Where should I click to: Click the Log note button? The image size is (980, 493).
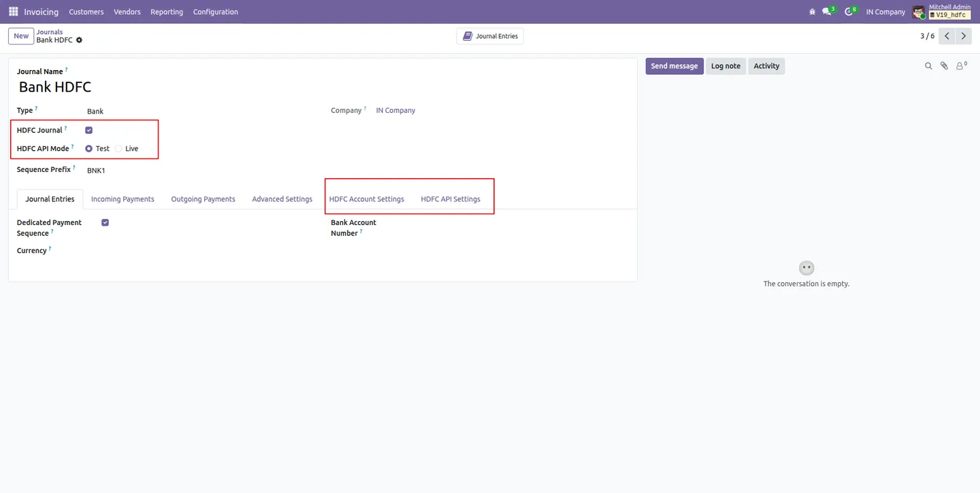click(725, 66)
